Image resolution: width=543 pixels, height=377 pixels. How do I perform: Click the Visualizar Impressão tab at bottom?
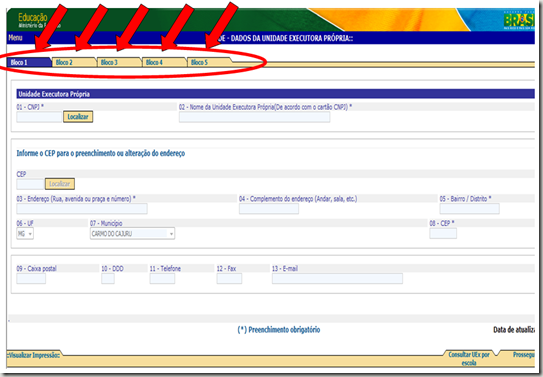click(x=33, y=355)
